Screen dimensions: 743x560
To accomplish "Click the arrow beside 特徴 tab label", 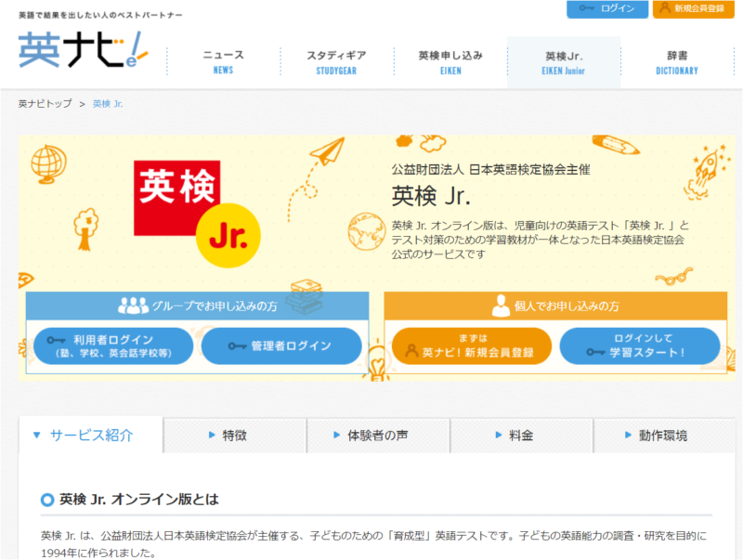I will pos(212,435).
